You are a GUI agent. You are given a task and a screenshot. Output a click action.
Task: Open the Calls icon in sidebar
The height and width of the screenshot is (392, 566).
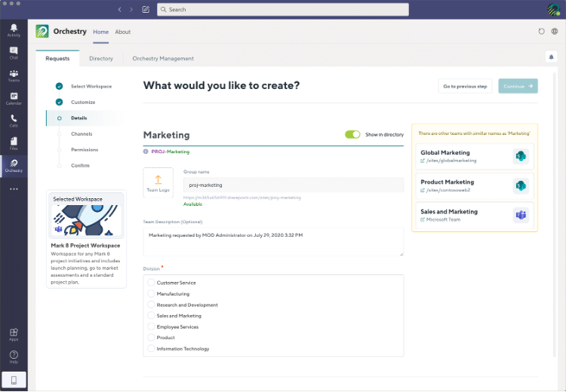point(14,121)
